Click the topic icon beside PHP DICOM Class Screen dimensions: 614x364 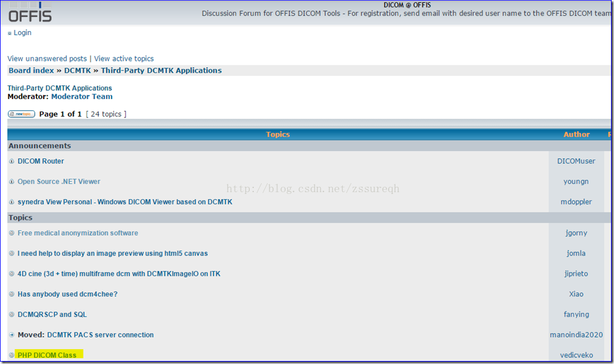point(12,355)
